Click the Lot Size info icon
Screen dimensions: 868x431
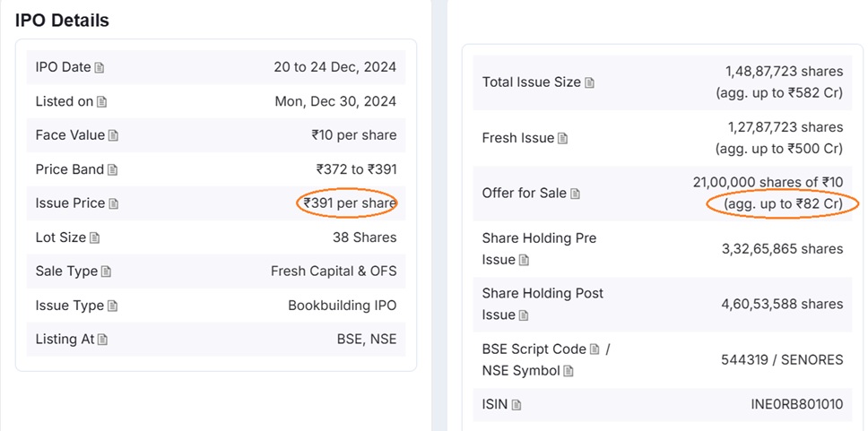(x=95, y=237)
